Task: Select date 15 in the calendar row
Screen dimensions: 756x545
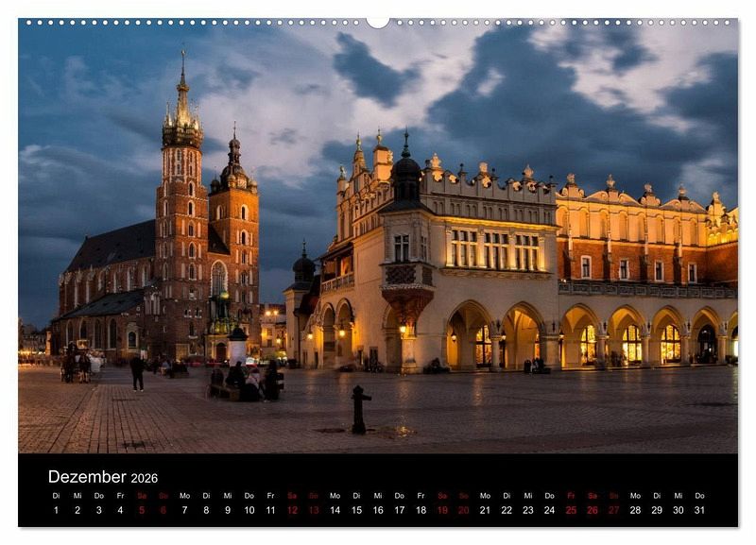Action: click(x=356, y=510)
